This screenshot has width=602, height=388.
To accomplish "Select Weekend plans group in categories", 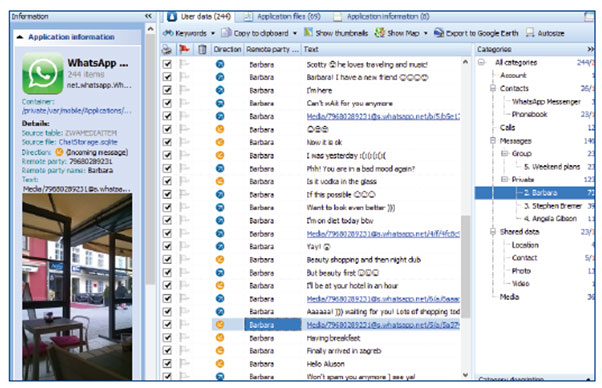I will (x=552, y=167).
